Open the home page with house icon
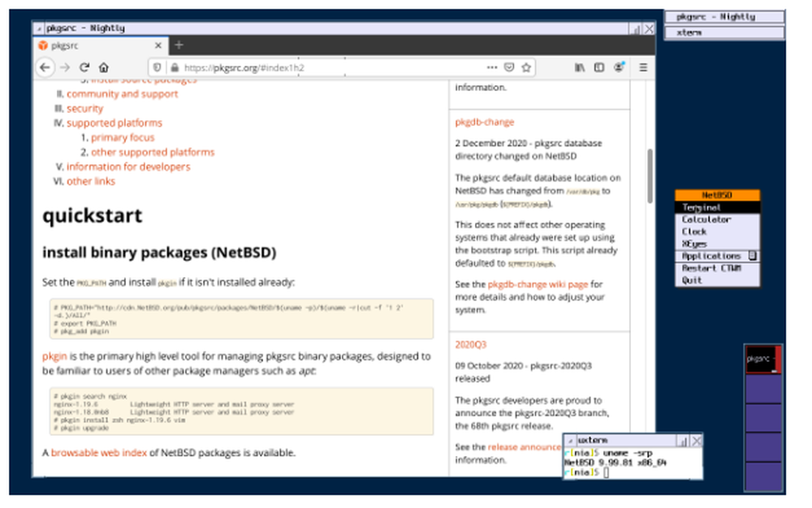812x508 pixels. click(x=104, y=67)
